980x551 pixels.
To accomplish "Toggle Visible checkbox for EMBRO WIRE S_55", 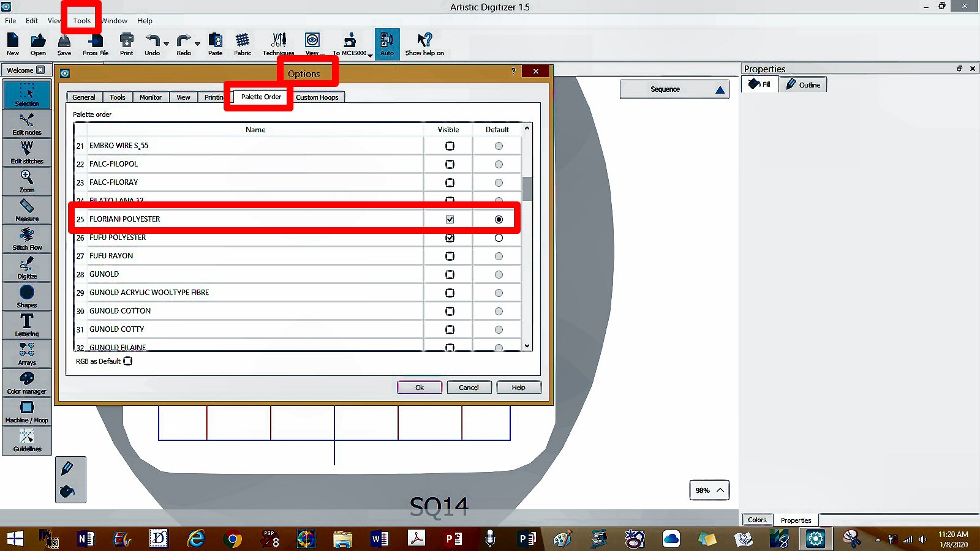I will coord(450,146).
